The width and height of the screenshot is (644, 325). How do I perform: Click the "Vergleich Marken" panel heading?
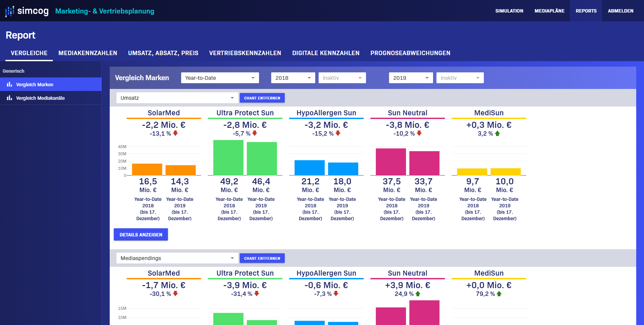pyautogui.click(x=142, y=78)
